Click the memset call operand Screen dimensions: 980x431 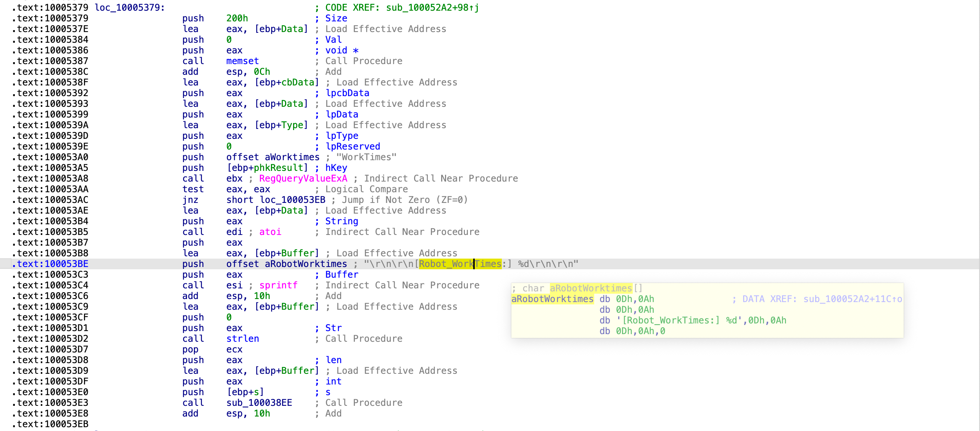242,61
